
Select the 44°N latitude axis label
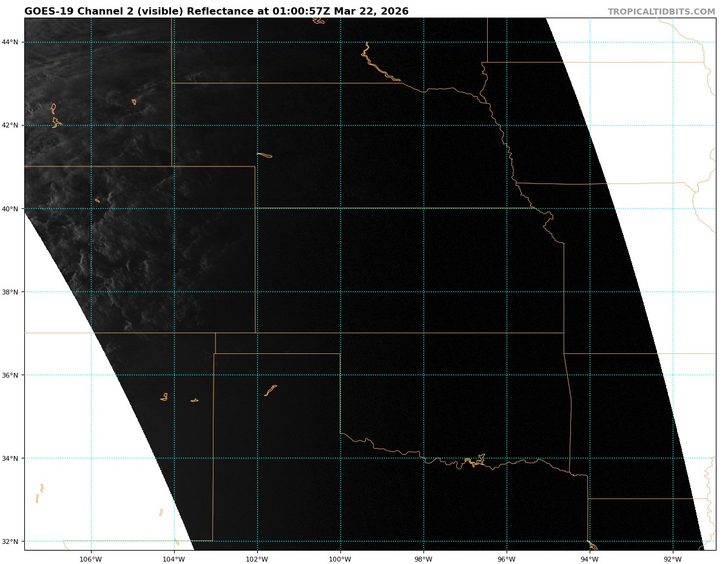[x=10, y=42]
